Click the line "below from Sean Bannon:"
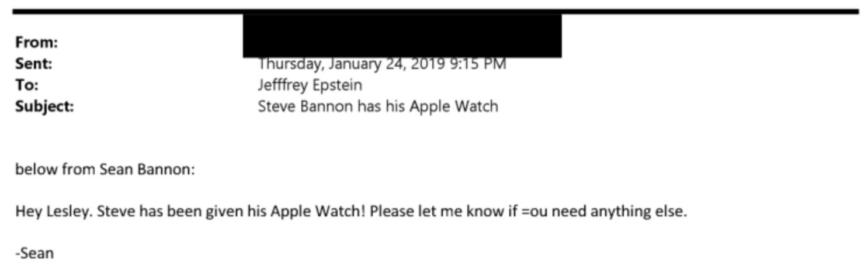 tap(105, 170)
